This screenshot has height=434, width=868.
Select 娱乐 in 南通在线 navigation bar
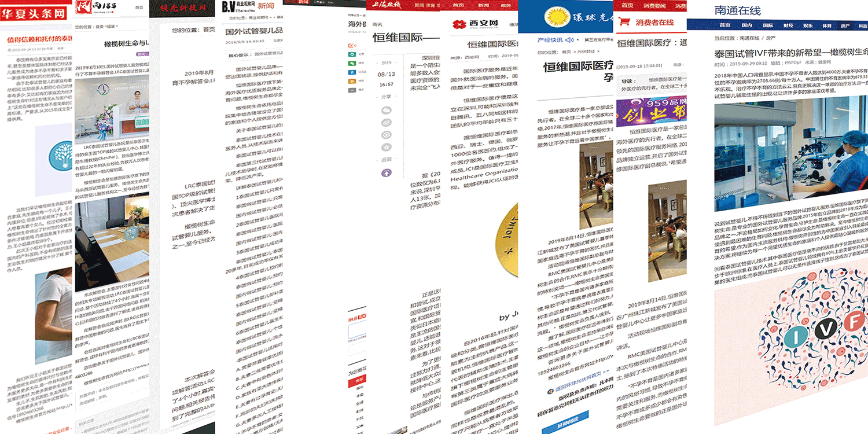[808, 25]
